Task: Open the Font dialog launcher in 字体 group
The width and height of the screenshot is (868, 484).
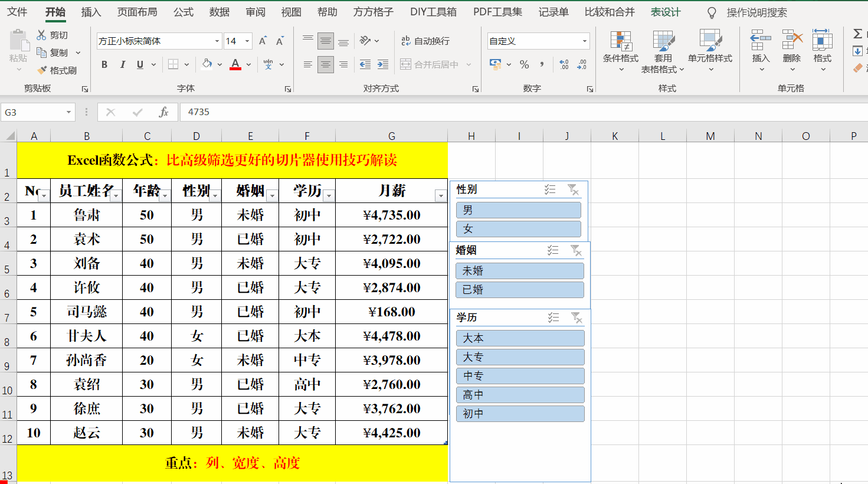Action: pos(288,89)
